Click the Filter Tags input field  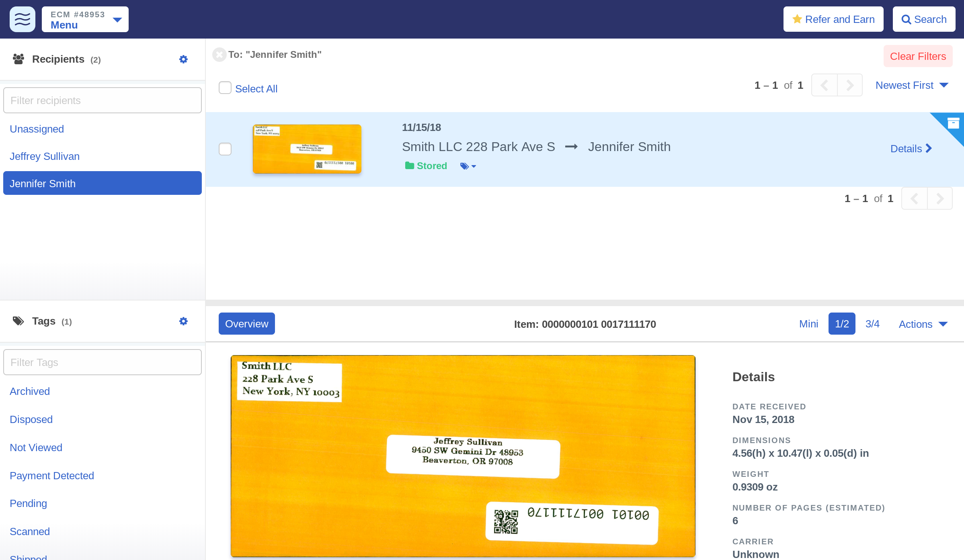coord(103,362)
